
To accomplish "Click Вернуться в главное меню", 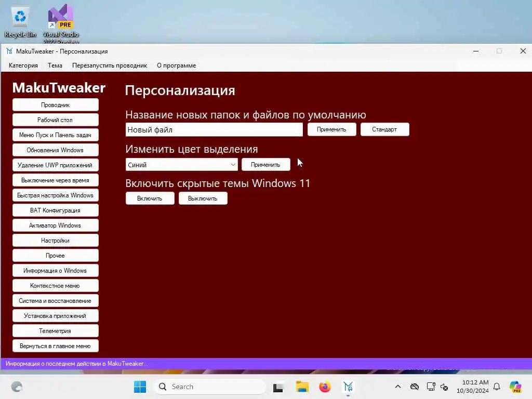I will pos(55,346).
